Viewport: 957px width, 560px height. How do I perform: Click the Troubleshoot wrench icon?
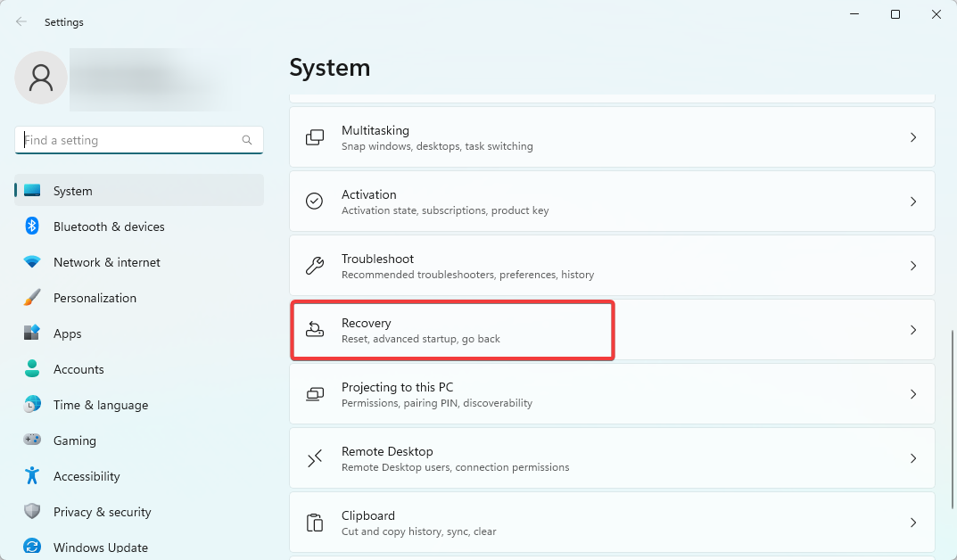click(314, 266)
